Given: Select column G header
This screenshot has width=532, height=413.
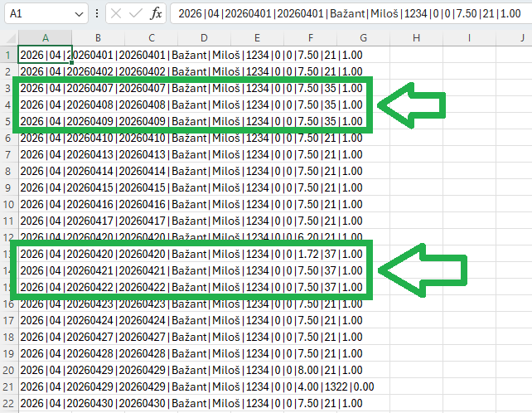Looking at the screenshot, I should (364, 37).
